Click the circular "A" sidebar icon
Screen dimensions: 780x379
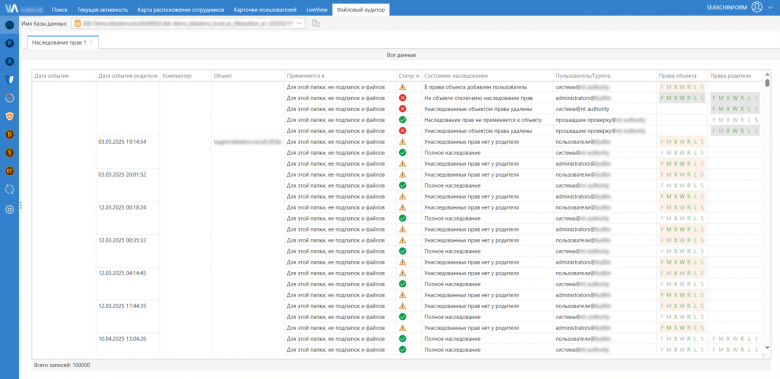pos(9,62)
